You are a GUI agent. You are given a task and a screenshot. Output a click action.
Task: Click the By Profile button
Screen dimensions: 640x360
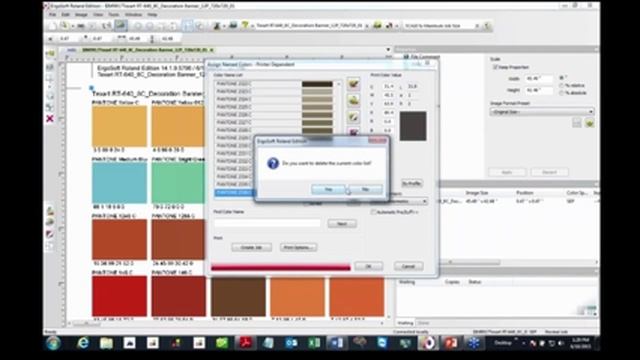pos(411,183)
